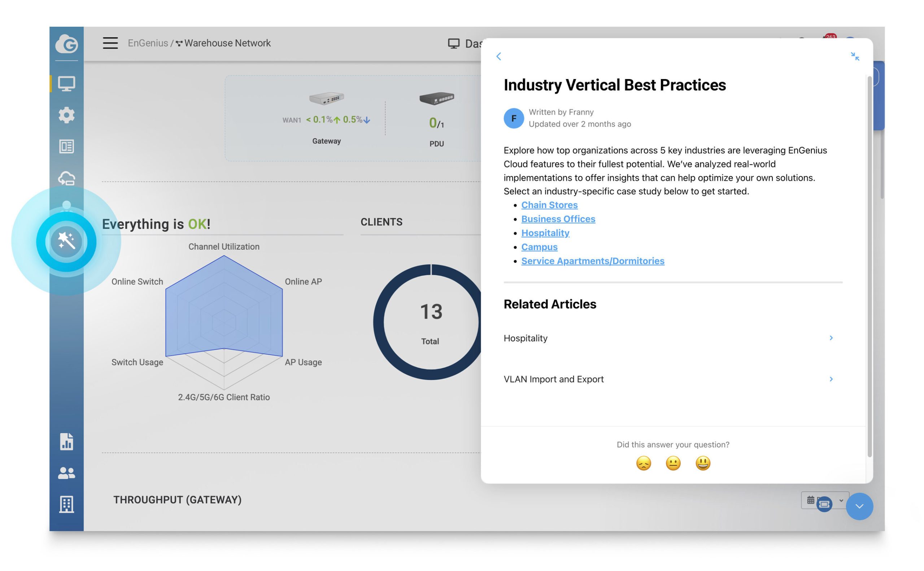
Task: Click the Dashboard tab in header
Action: [x=465, y=44]
